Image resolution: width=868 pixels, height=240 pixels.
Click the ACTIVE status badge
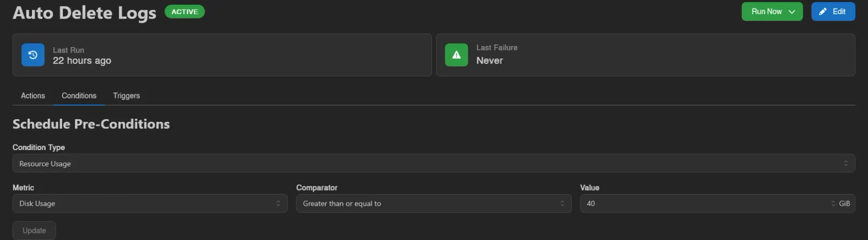[184, 11]
